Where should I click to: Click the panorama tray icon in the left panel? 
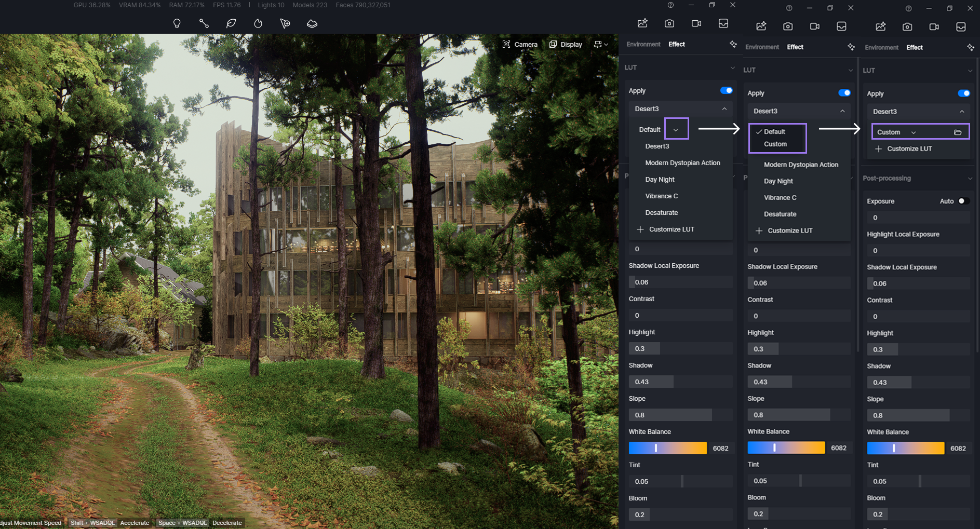pyautogui.click(x=723, y=23)
